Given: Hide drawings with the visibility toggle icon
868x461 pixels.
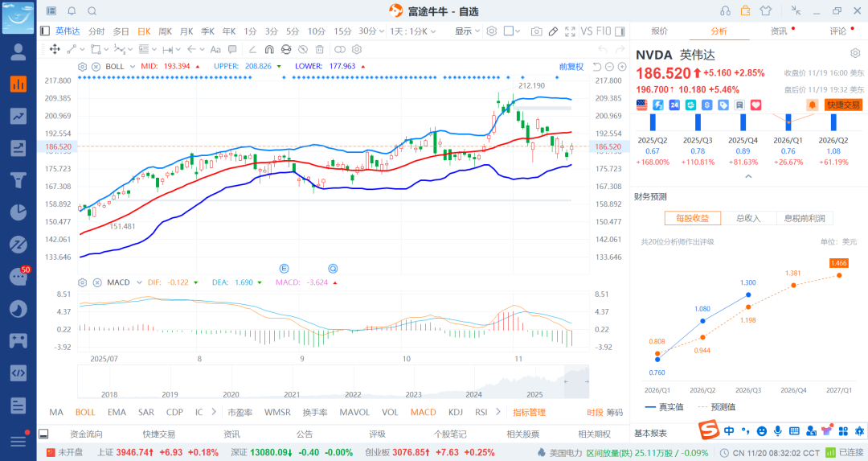Looking at the screenshot, I should [x=302, y=49].
